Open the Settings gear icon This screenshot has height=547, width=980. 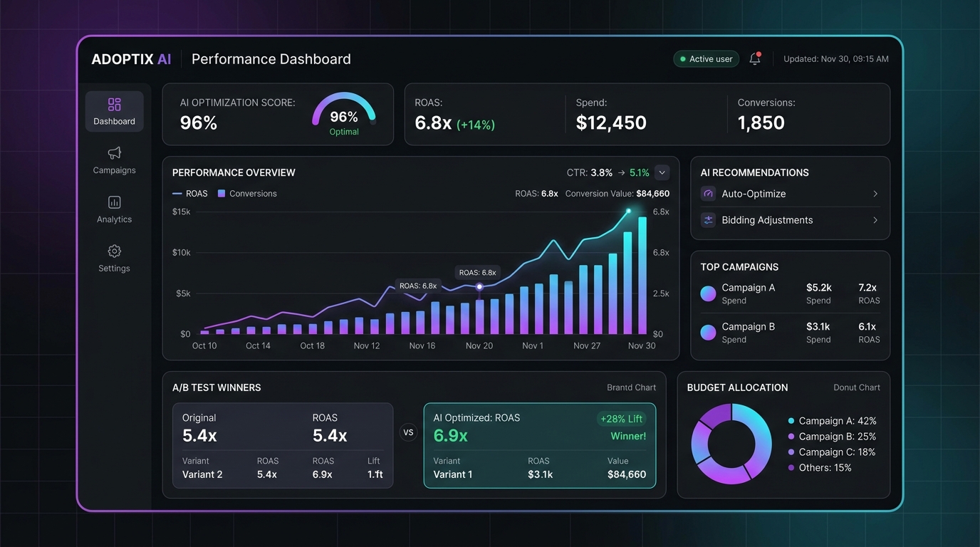[114, 251]
